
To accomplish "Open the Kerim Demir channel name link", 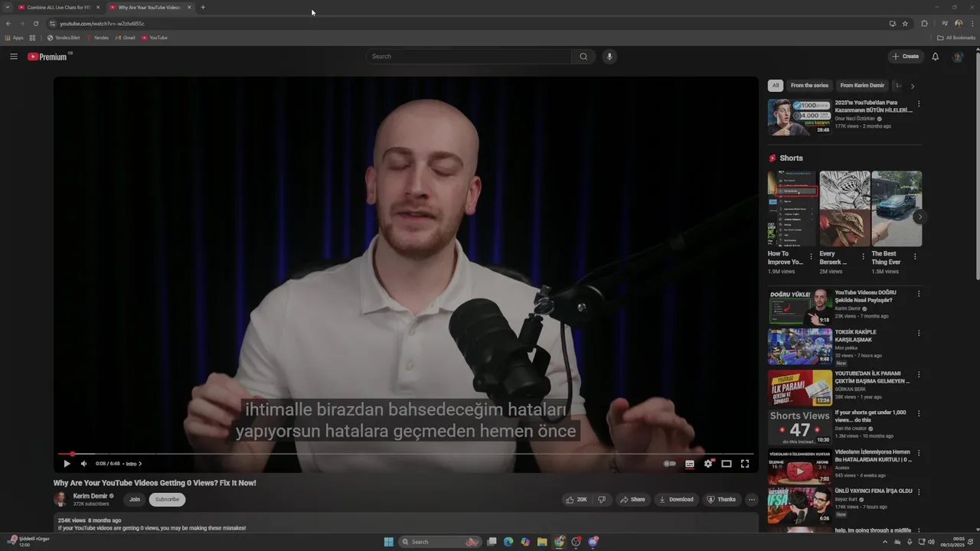I will point(90,496).
